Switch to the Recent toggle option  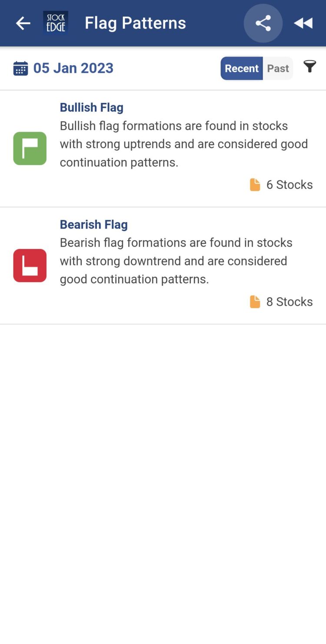click(x=242, y=68)
